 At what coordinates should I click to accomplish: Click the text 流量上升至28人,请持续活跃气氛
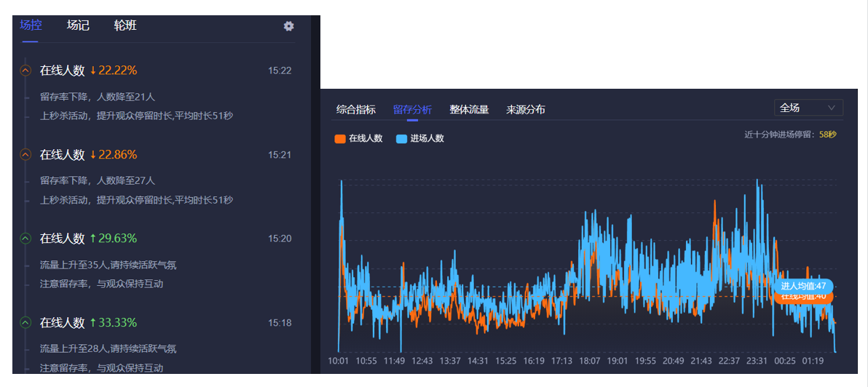click(108, 349)
